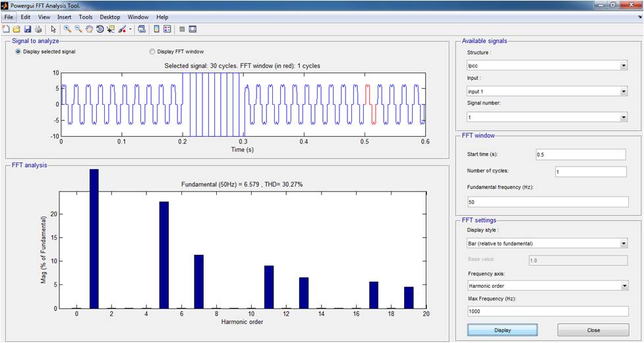644x343 pixels.
Task: Click the Show Plot Tools icon
Action: [x=192, y=29]
